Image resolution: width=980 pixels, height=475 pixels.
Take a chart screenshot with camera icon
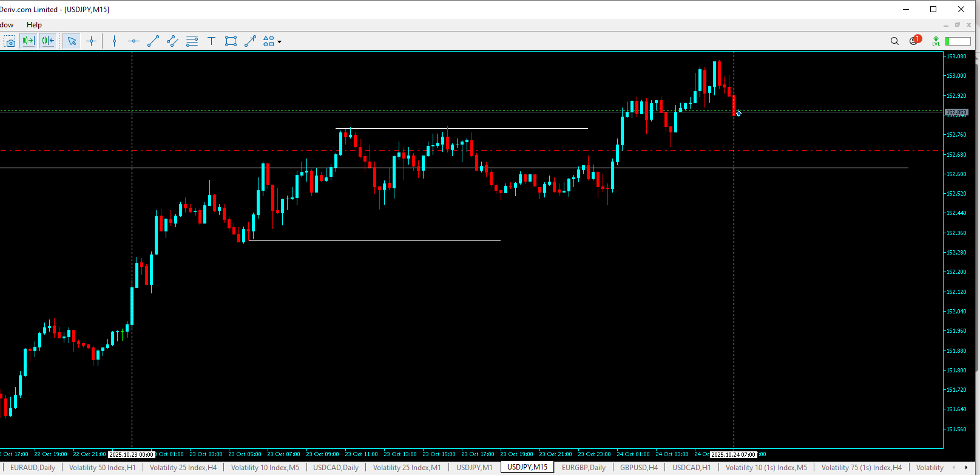coord(10,41)
